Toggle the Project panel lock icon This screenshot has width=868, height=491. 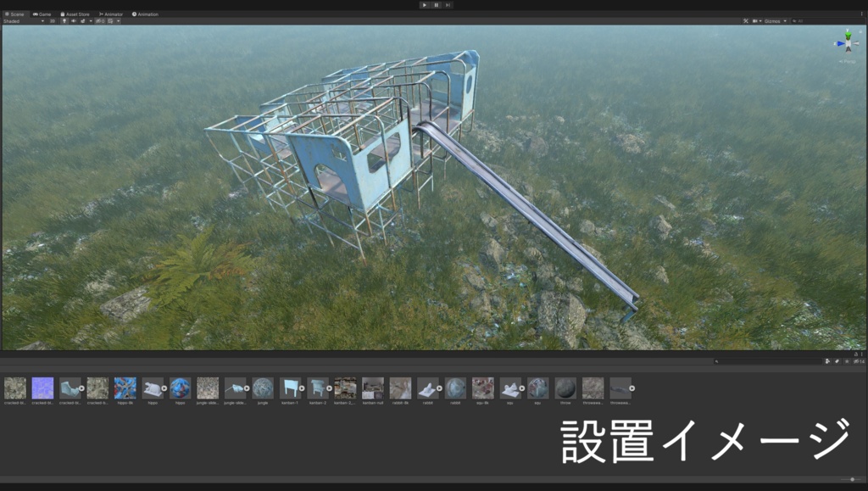[856, 354]
